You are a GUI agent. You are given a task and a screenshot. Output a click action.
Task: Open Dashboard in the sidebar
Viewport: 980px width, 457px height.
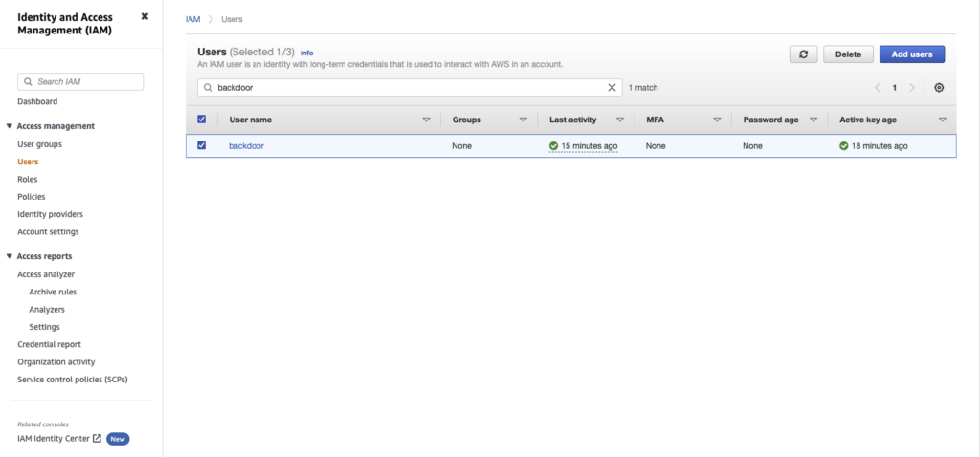[x=37, y=101]
